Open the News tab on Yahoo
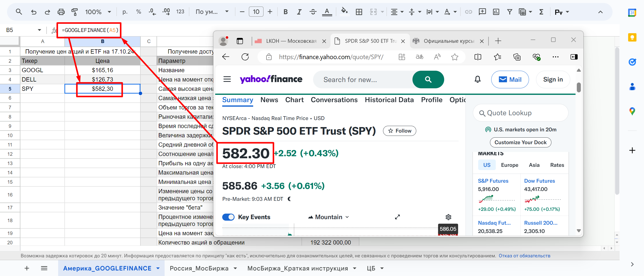 tap(269, 100)
